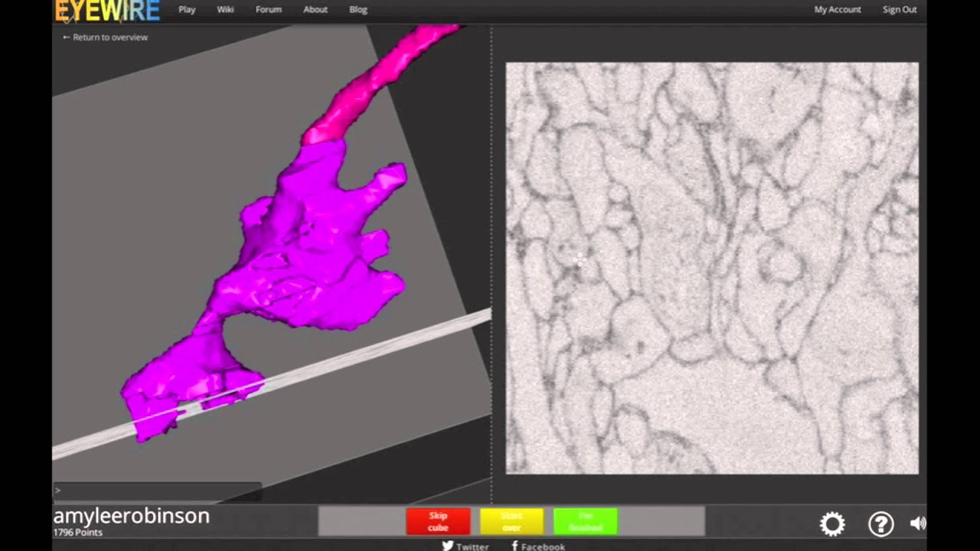Click the chat input field

pyautogui.click(x=157, y=490)
